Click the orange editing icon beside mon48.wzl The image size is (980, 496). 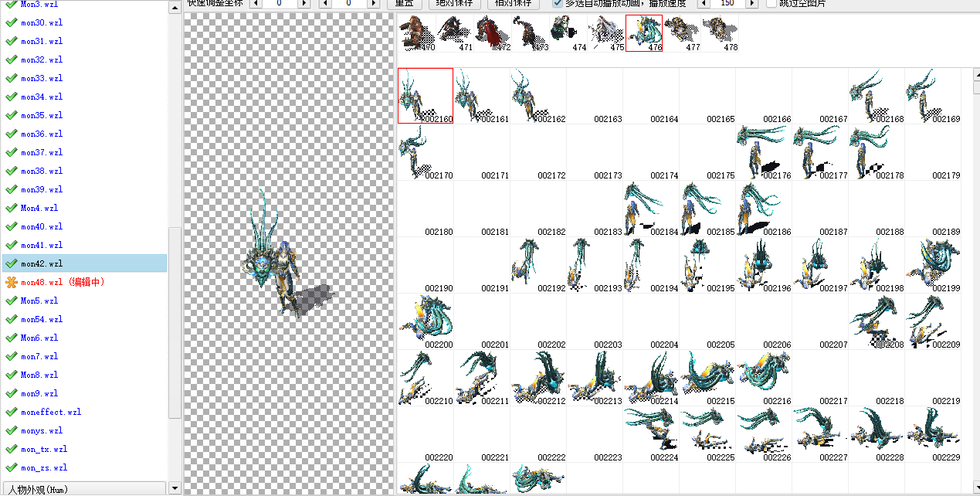[11, 282]
